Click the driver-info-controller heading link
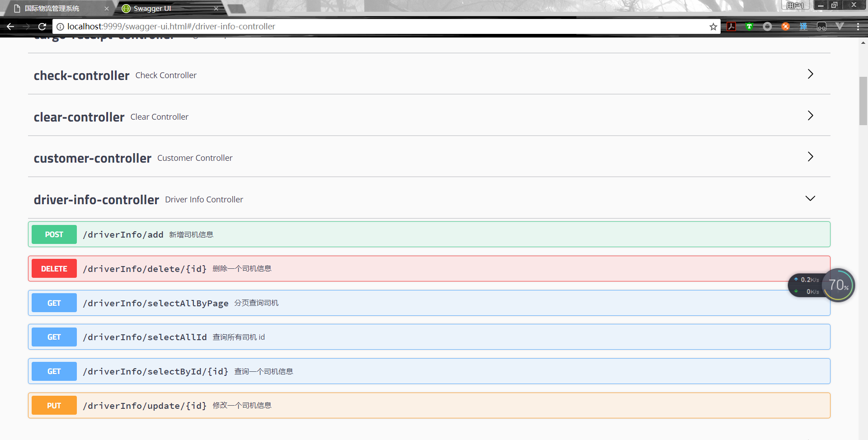Viewport: 868px width, 440px height. tap(96, 200)
